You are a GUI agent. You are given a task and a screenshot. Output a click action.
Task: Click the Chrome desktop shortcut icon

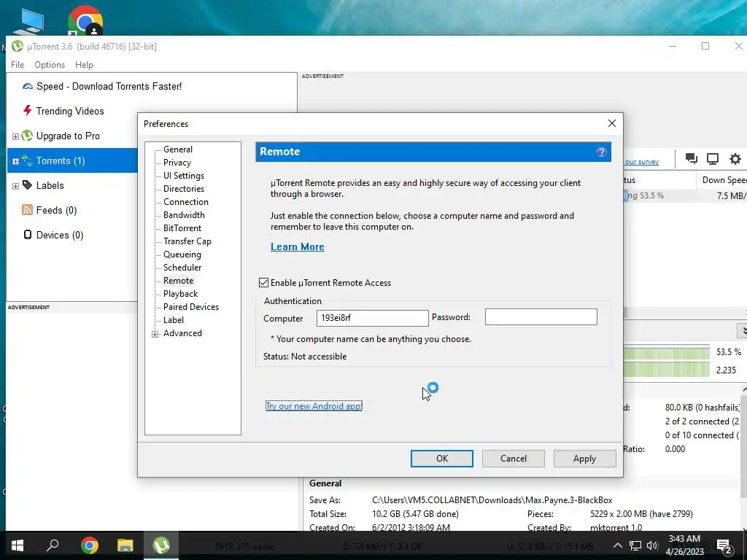pos(85,21)
